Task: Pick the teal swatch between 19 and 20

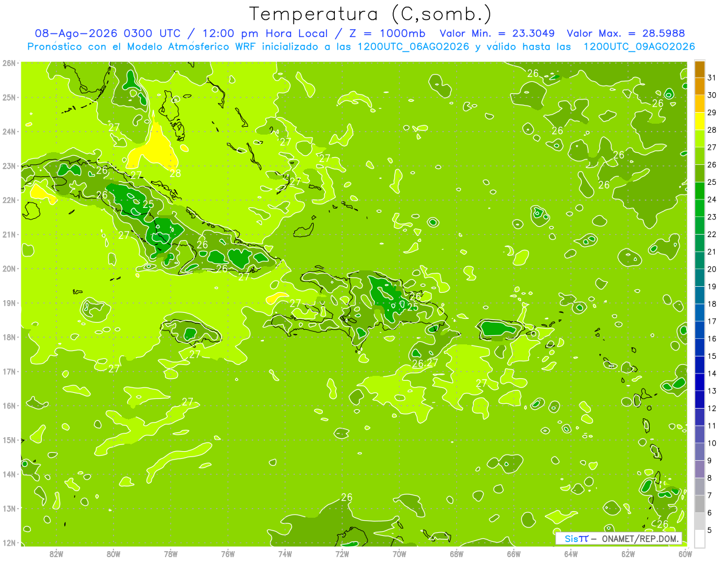Action: tap(699, 278)
